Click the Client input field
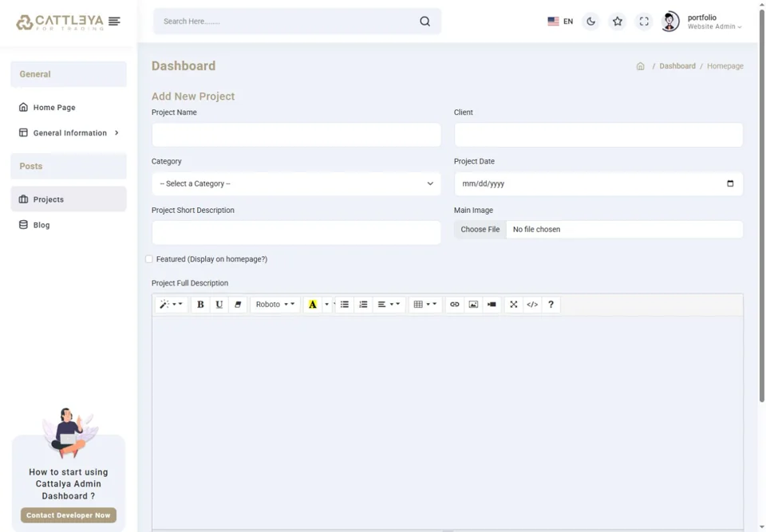The height and width of the screenshot is (532, 766). [598, 135]
